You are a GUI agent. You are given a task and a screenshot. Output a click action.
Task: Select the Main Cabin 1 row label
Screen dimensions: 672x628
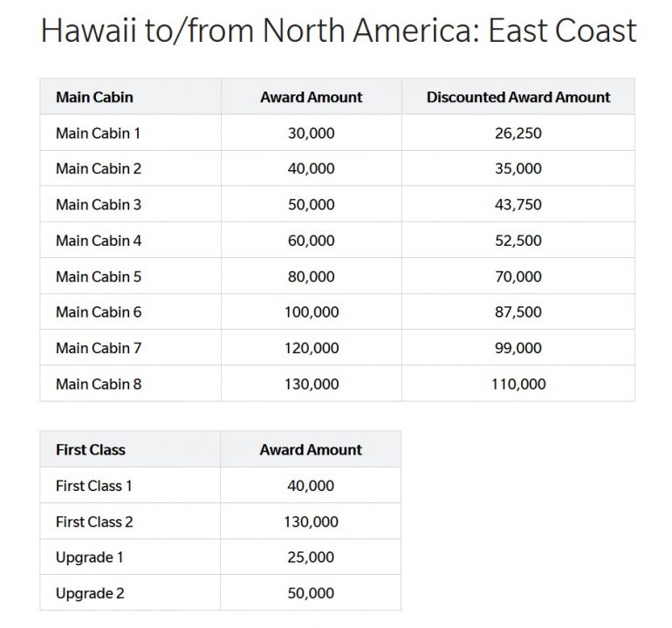click(x=98, y=133)
